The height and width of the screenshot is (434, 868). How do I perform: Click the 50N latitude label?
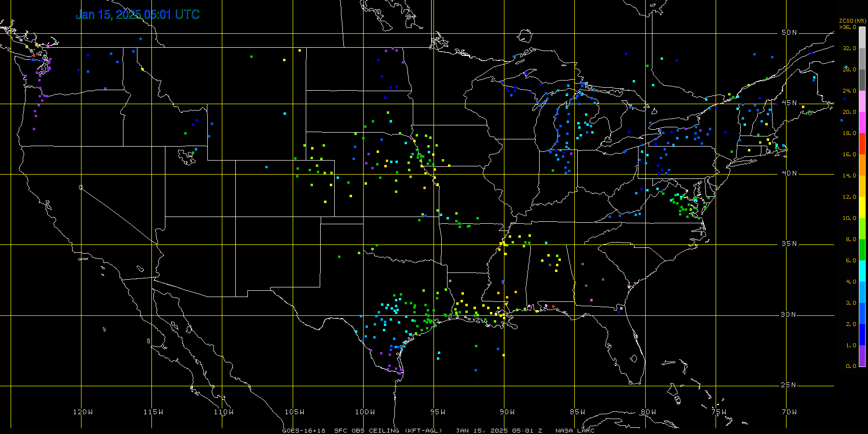tap(789, 33)
